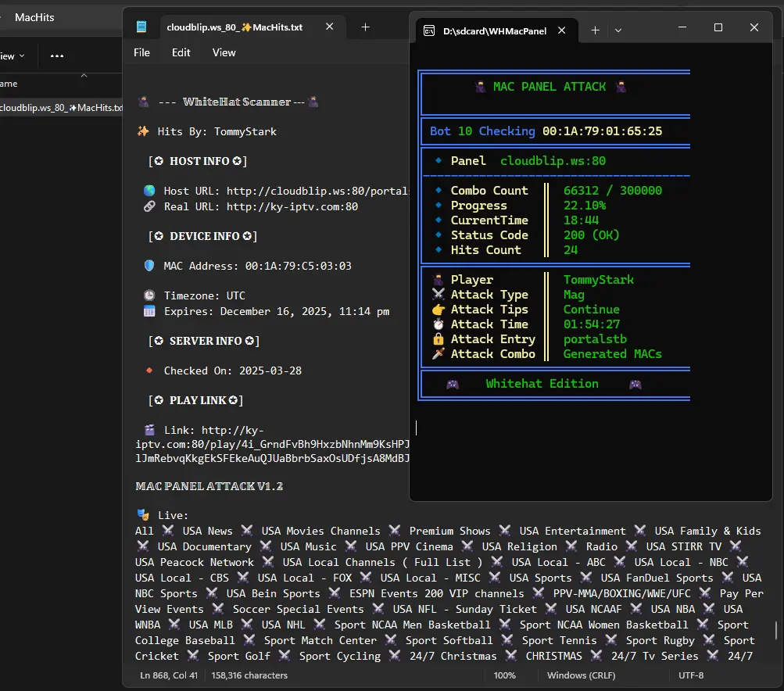The image size is (784, 691).
Task: Select cloudblip.ws_80_MacHits.txt file in Explorer list
Action: coord(61,108)
